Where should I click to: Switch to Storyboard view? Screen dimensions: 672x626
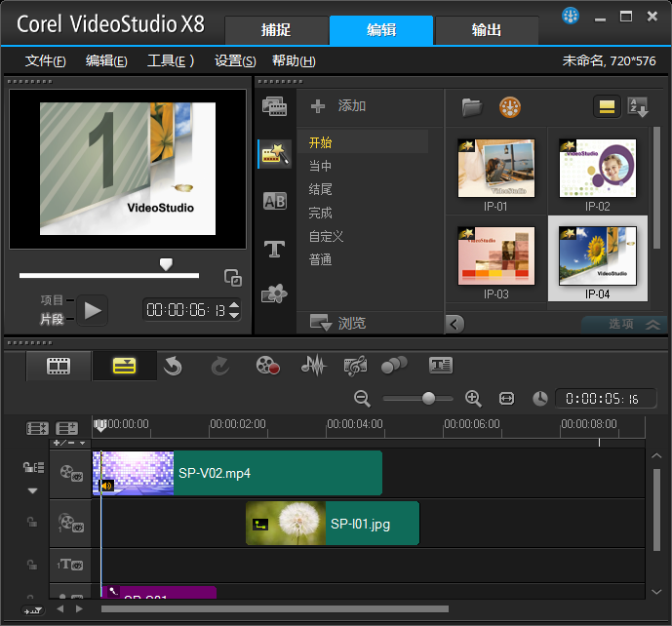pyautogui.click(x=59, y=367)
